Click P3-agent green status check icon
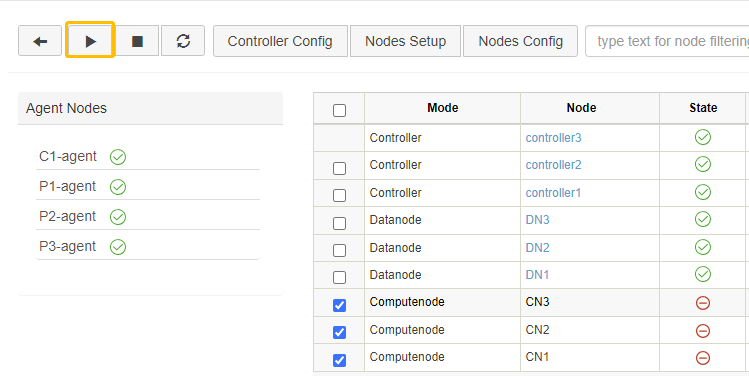 point(118,247)
